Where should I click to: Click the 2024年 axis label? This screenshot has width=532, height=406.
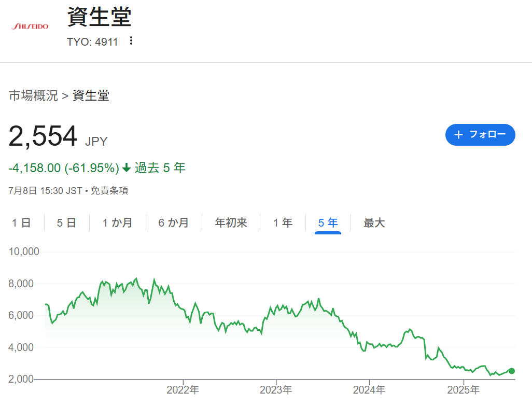point(369,390)
